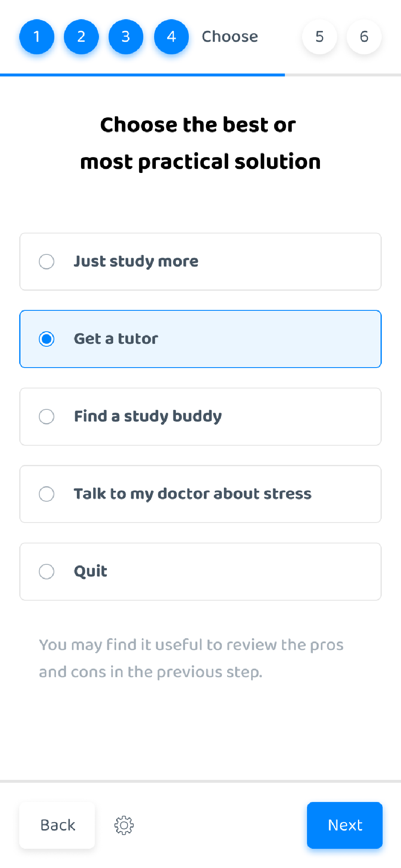Select the 'Get a tutor' radio button
Image resolution: width=401 pixels, height=868 pixels.
(x=46, y=339)
